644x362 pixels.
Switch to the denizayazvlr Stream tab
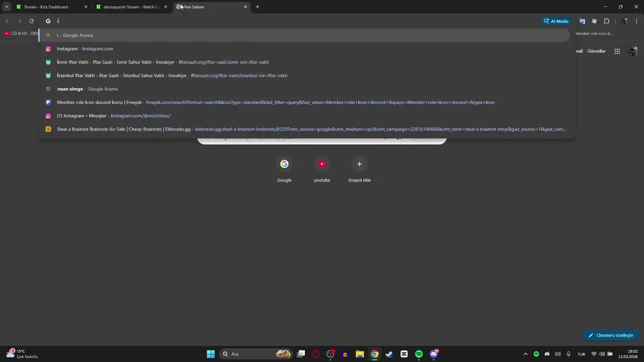point(132,7)
